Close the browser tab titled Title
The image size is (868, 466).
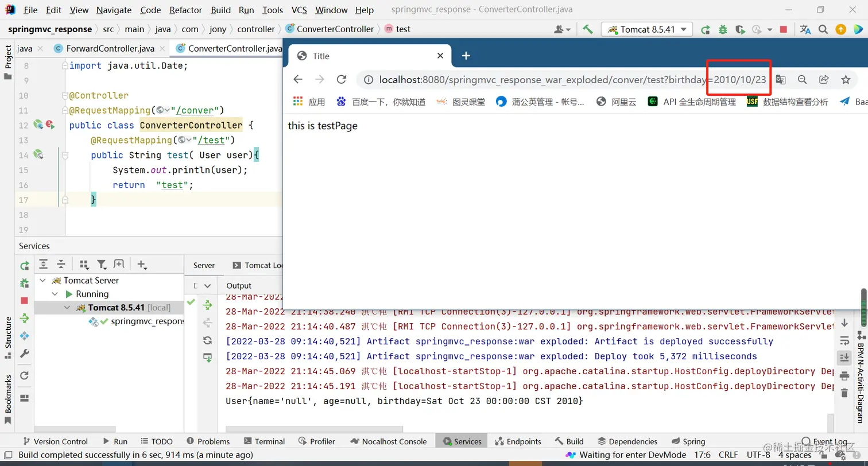pos(440,56)
